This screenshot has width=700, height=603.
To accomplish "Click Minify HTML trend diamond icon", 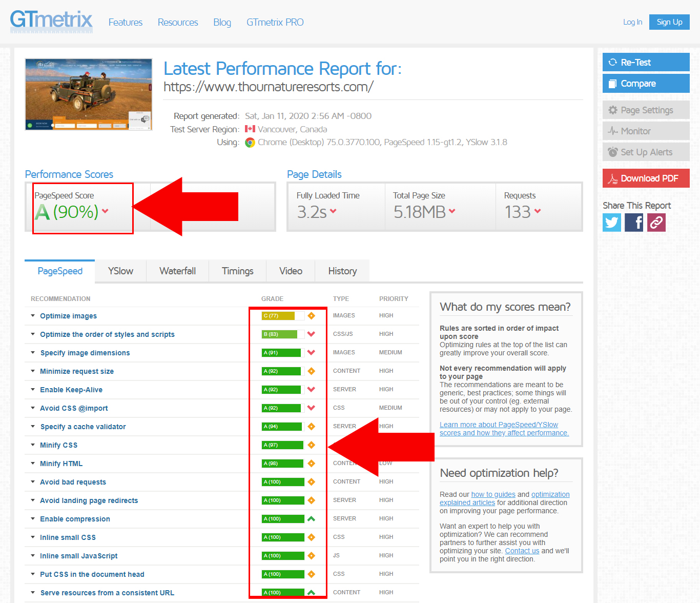I will pyautogui.click(x=311, y=464).
